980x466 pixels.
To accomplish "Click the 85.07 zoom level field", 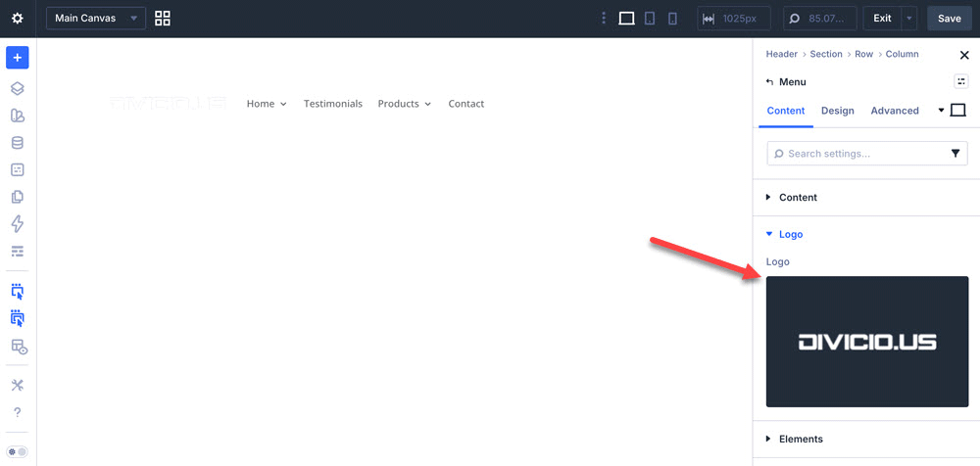I will point(820,19).
